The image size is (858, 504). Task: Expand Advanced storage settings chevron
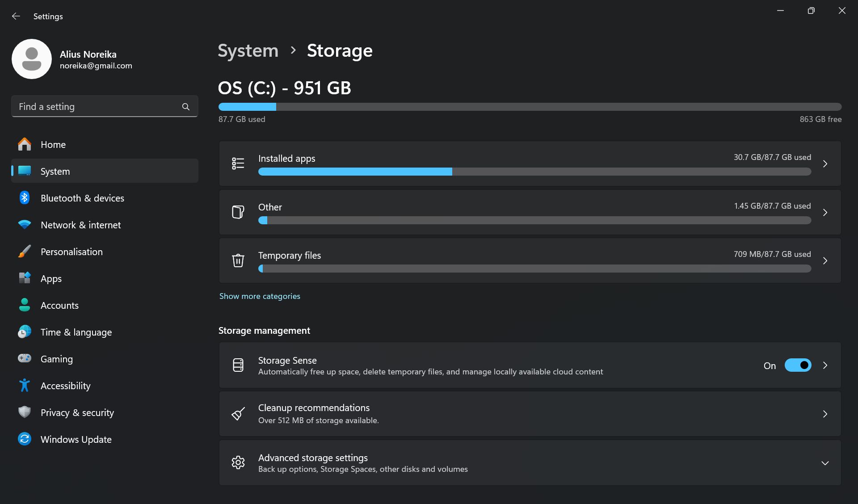point(825,463)
